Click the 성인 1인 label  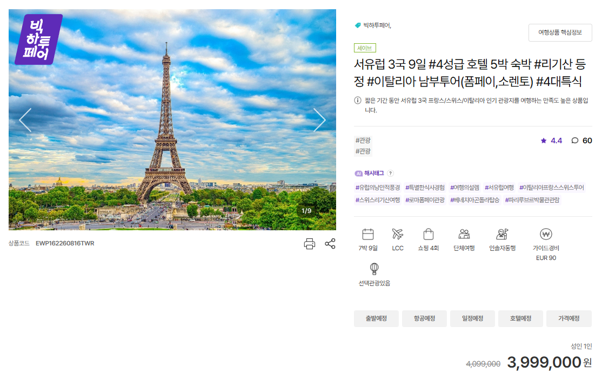[581, 347]
